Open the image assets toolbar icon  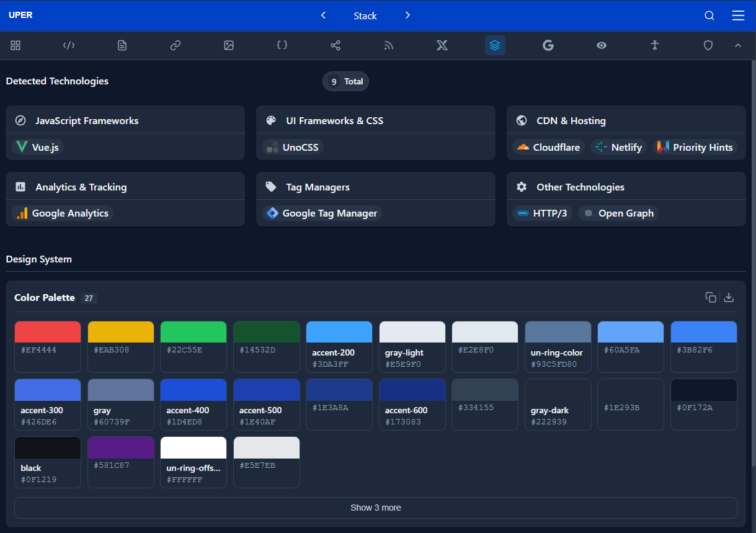point(228,45)
